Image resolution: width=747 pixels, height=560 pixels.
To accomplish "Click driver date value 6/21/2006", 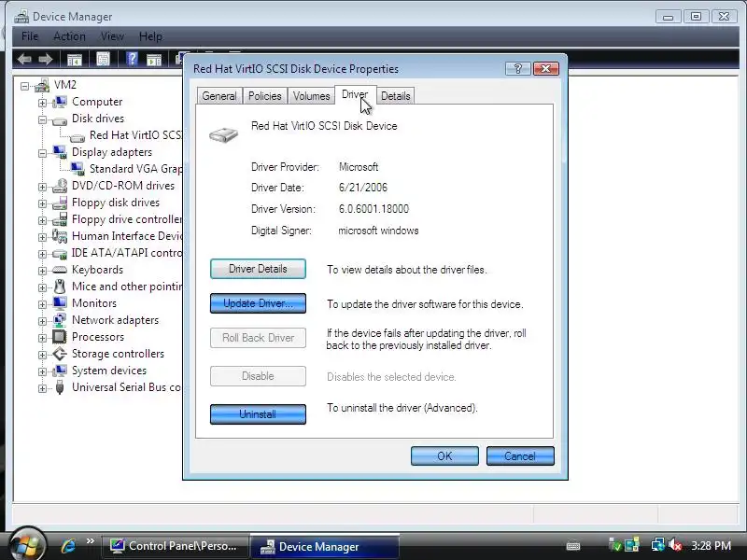I will 363,188.
